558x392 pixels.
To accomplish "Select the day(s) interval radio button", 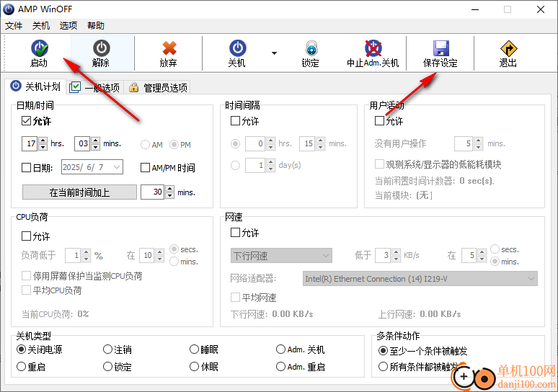I will (x=235, y=165).
